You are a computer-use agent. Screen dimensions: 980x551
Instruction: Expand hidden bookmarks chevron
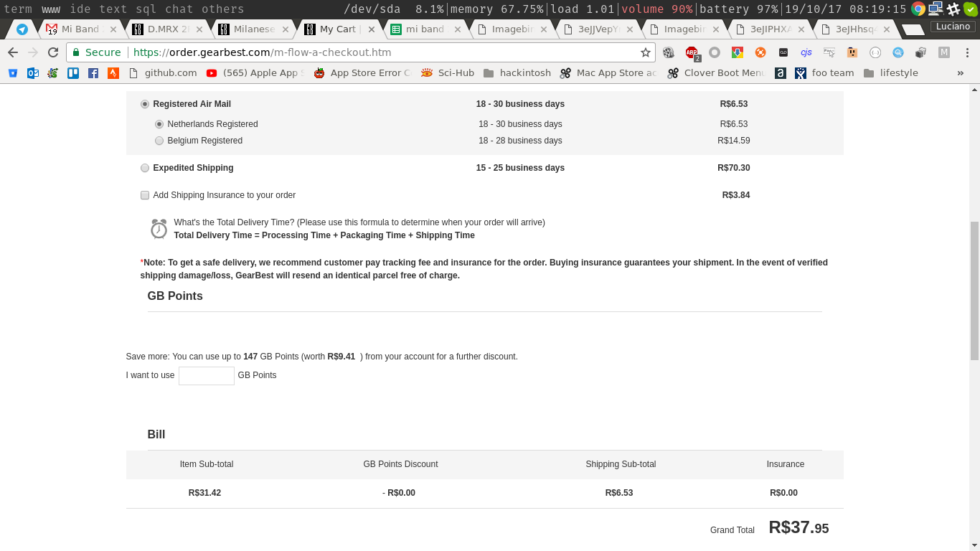[961, 72]
